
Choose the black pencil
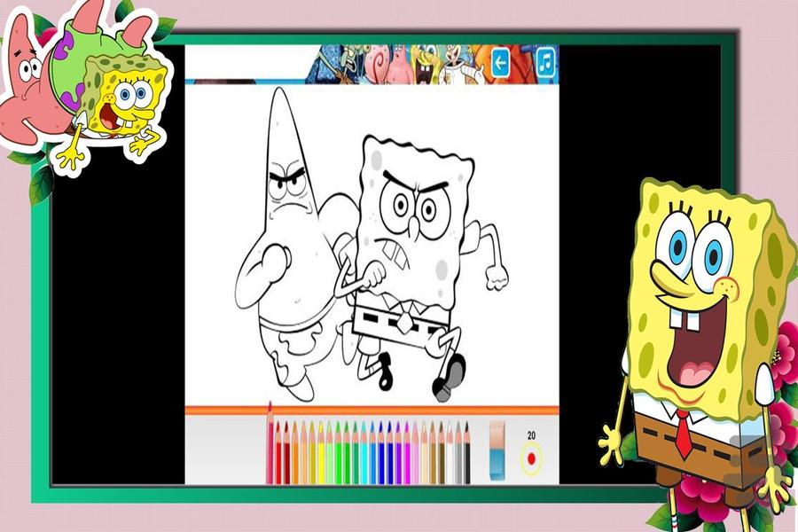(467, 453)
